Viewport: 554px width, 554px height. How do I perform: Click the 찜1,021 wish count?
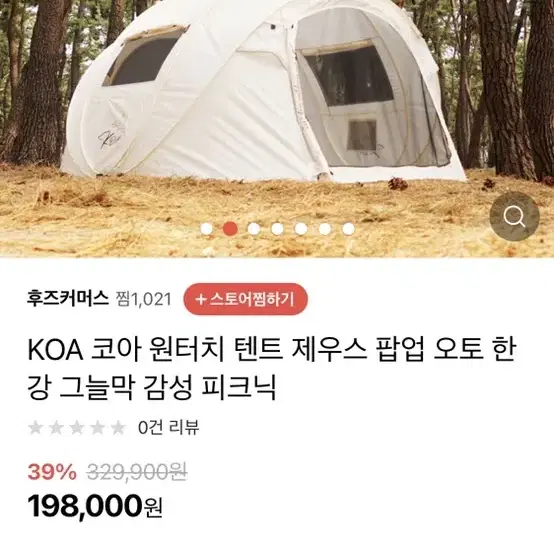click(143, 299)
